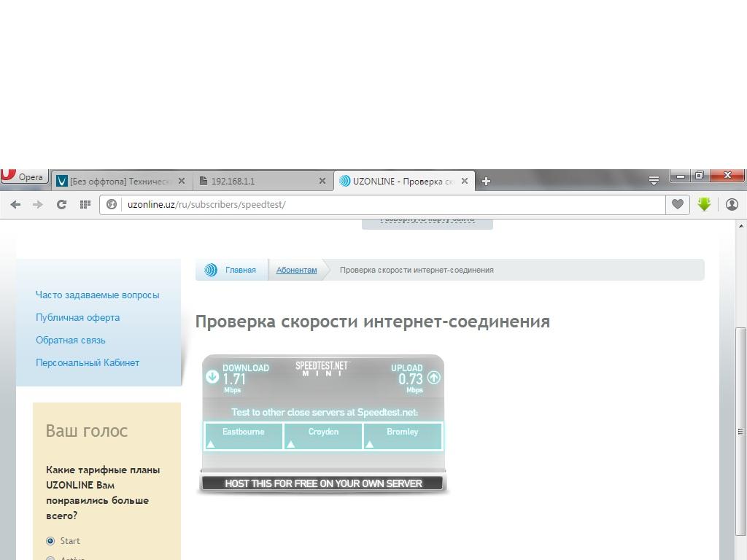Click the page heading 'Проверка скорости интернет-соединения'

[x=373, y=322]
